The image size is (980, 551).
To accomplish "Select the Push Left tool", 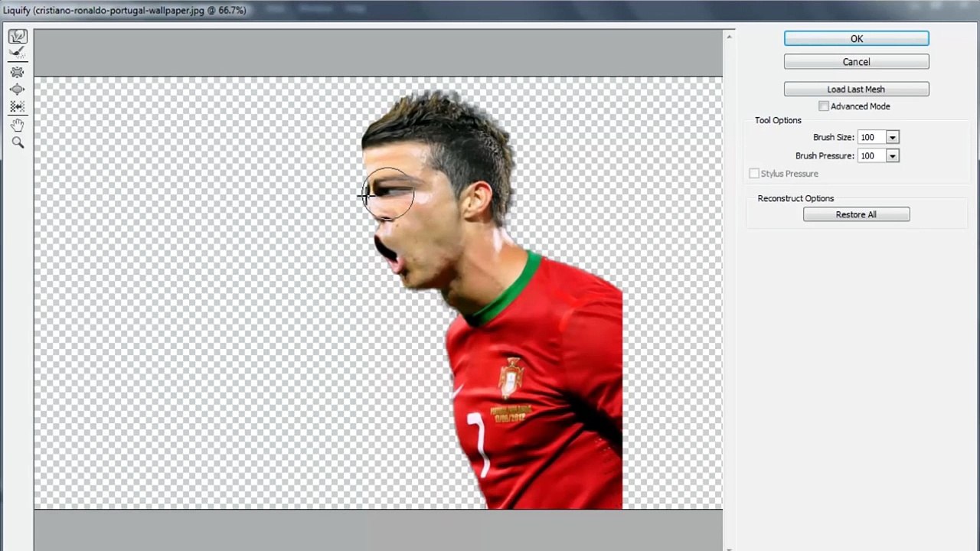I will (x=18, y=106).
